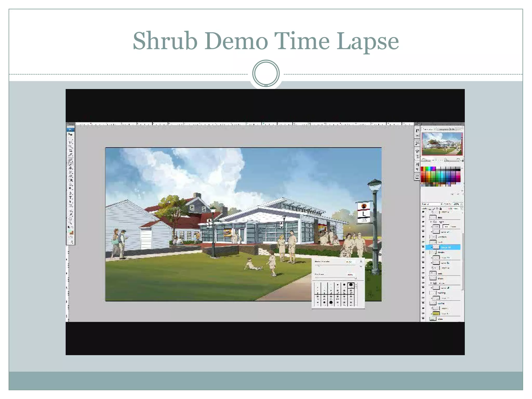532x399 pixels.
Task: Open brush picker flyout menu arrow
Action: pyautogui.click(x=361, y=261)
